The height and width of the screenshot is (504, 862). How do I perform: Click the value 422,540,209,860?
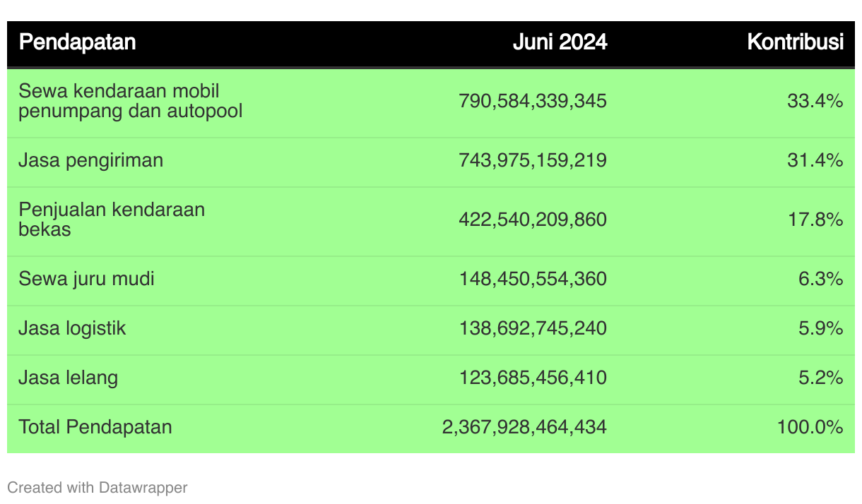(x=533, y=220)
